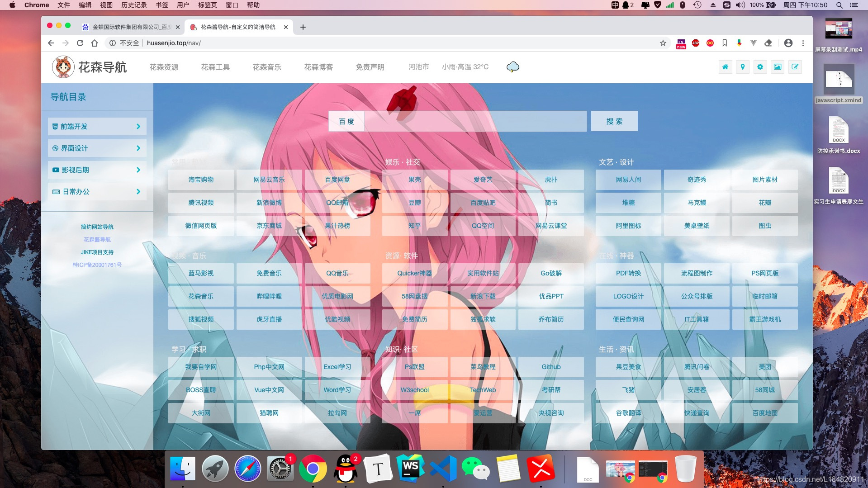
Task: Open the BOSS直聘 link
Action: (201, 390)
